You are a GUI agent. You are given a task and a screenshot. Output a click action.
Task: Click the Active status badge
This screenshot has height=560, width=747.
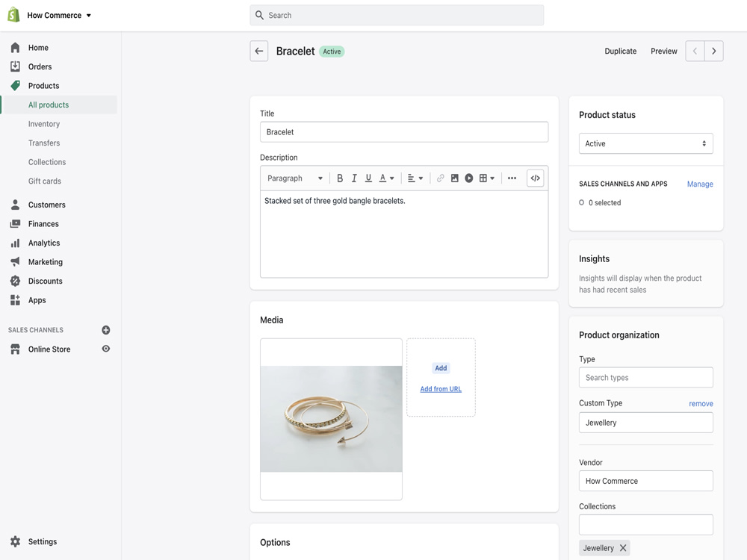click(332, 52)
